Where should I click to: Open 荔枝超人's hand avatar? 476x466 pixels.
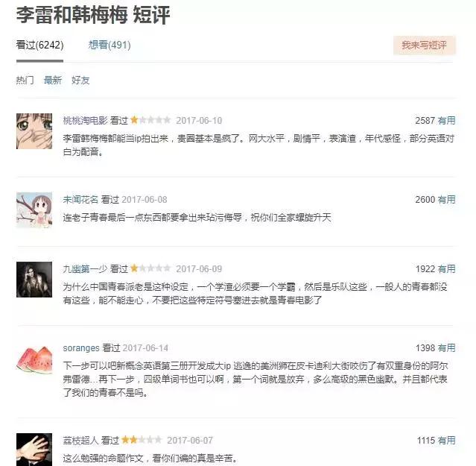34,450
